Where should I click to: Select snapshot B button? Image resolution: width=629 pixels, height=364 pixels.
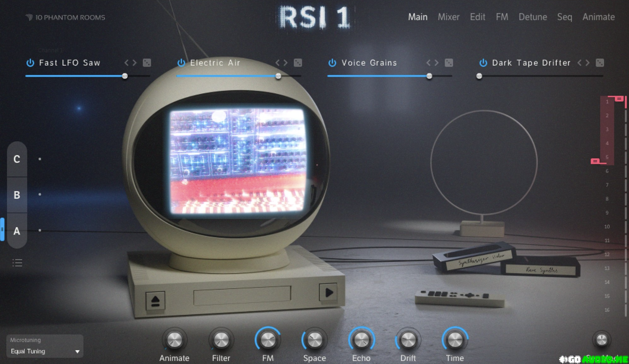click(17, 195)
